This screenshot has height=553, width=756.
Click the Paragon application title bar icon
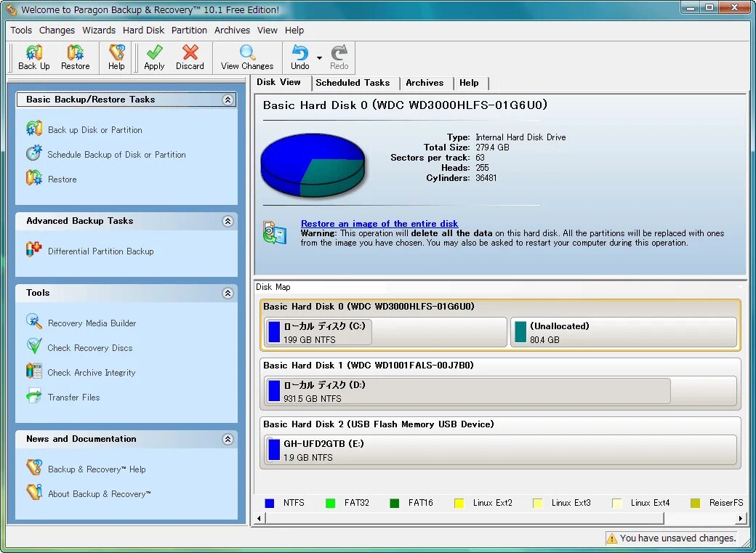pos(11,9)
